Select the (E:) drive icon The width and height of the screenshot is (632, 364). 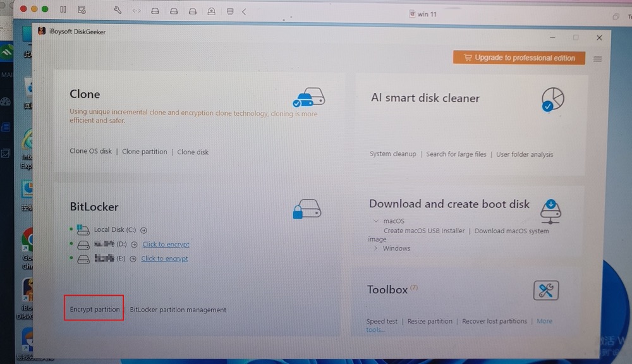pyautogui.click(x=83, y=259)
